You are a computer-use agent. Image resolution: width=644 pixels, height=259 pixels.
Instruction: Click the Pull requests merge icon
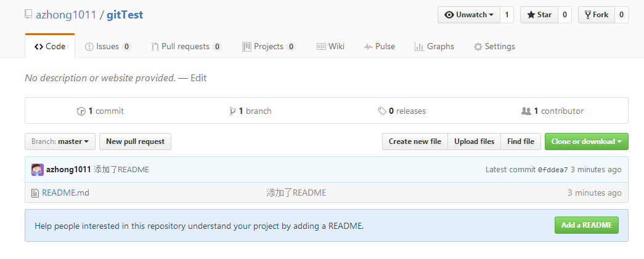155,47
